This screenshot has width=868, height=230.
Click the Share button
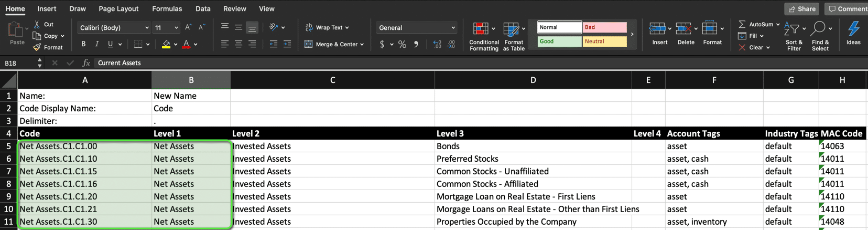click(x=801, y=9)
